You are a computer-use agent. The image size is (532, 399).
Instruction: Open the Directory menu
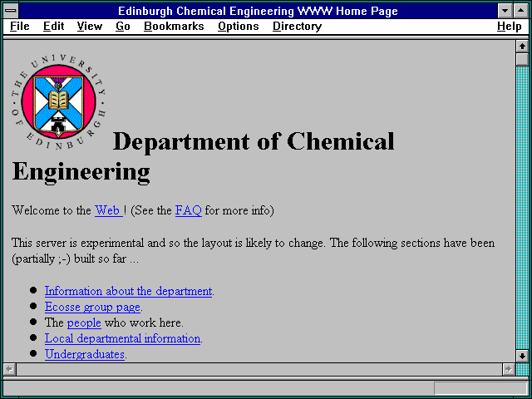click(x=298, y=27)
